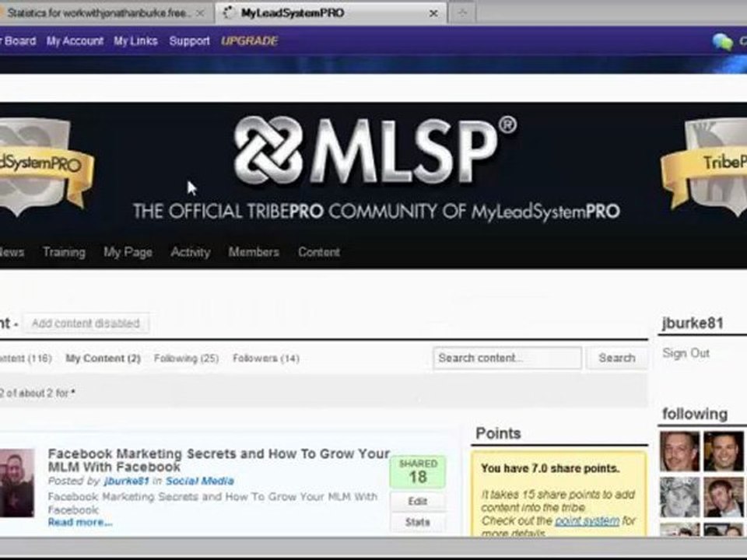Open the second-row right following avatar

[x=723, y=498]
